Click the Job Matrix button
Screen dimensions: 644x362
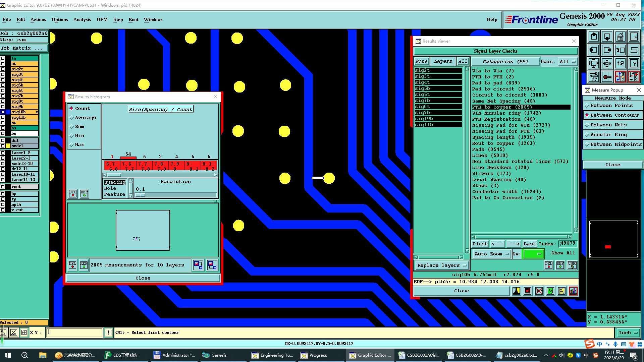[23, 48]
